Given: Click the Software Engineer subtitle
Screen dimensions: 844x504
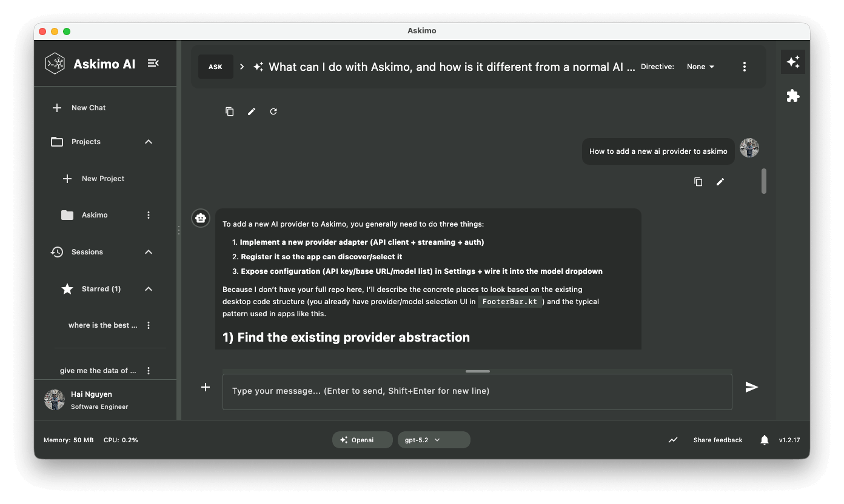Looking at the screenshot, I should [99, 407].
